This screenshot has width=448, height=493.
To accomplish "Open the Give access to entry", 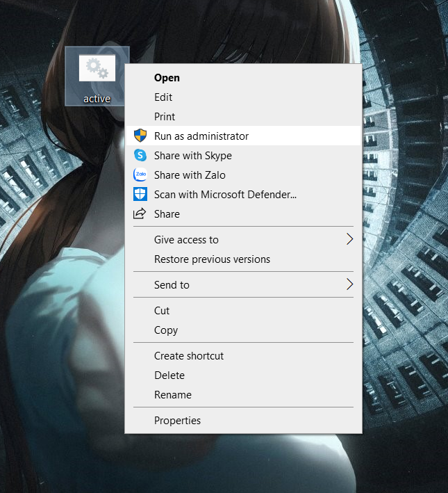I will click(x=244, y=240).
